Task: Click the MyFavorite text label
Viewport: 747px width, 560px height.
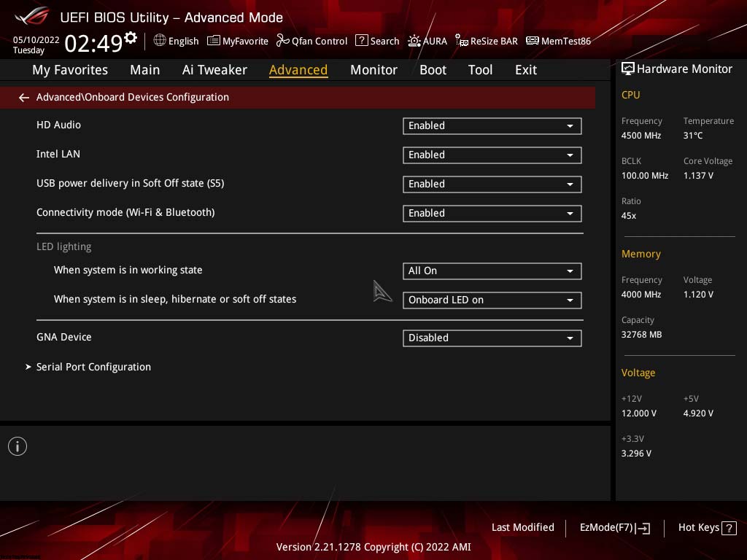Action: [x=245, y=42]
